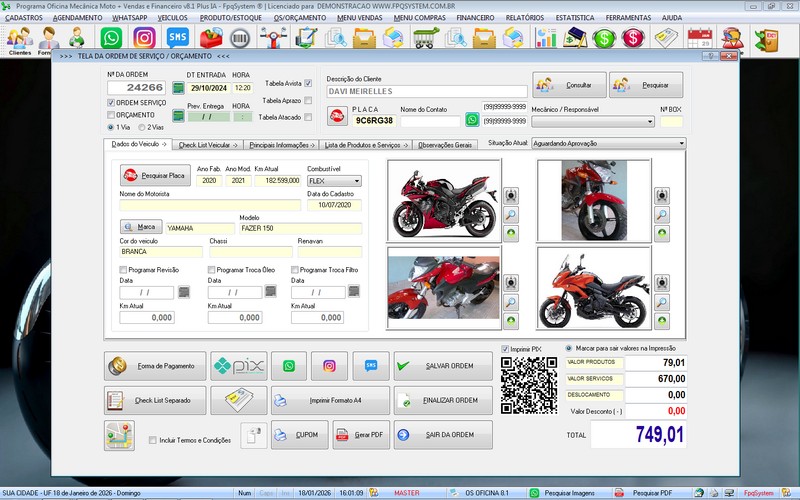This screenshot has height=500, width=800.
Task: Click the map icon at the bottom left
Action: (119, 436)
